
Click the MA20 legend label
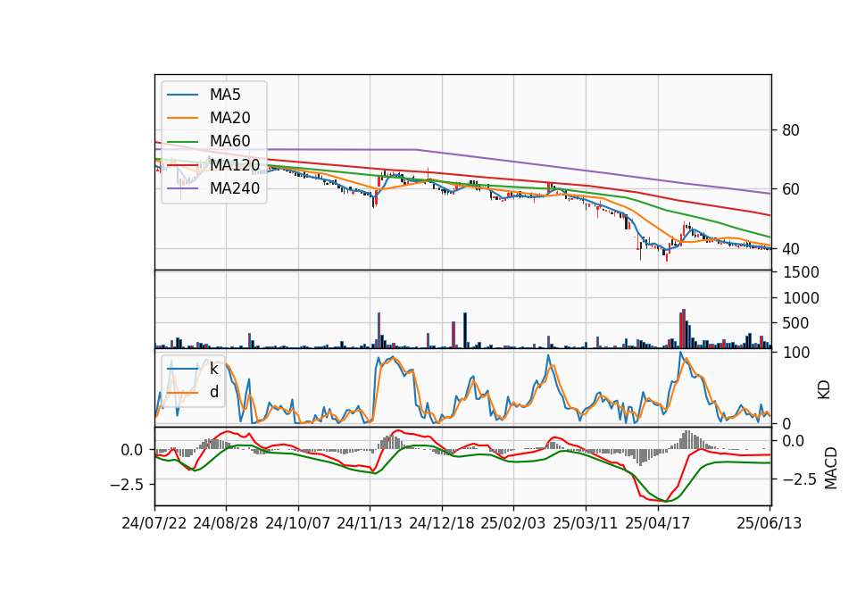coord(229,118)
